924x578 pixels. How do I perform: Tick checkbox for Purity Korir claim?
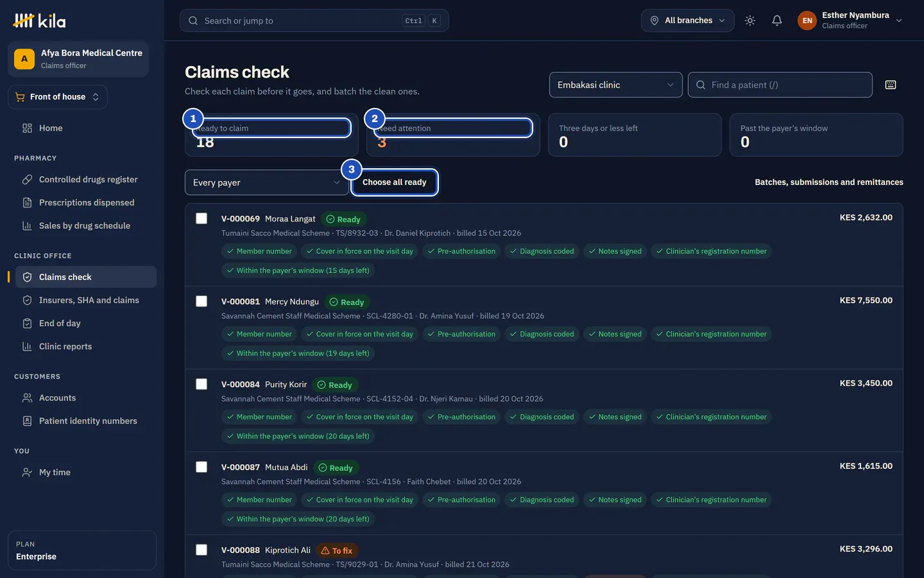click(201, 384)
